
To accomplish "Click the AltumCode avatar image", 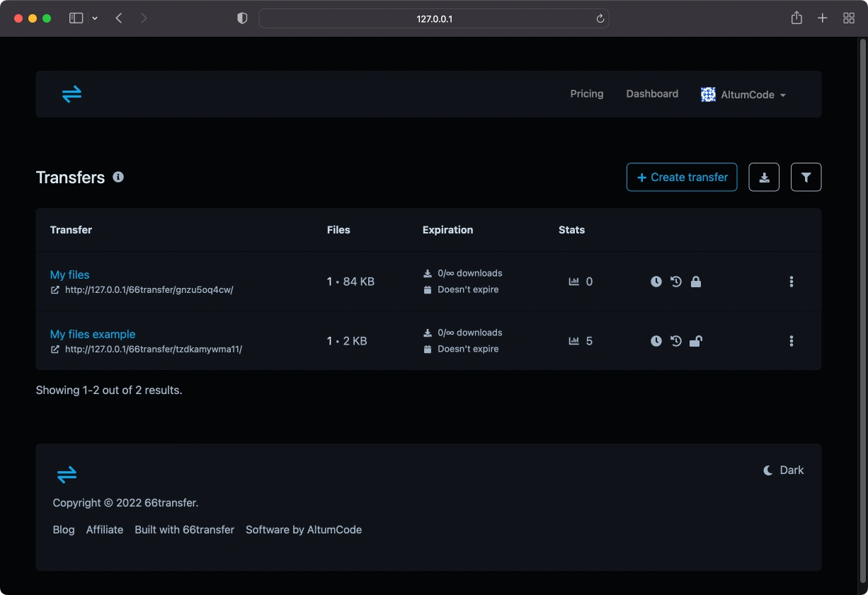I will tap(708, 94).
